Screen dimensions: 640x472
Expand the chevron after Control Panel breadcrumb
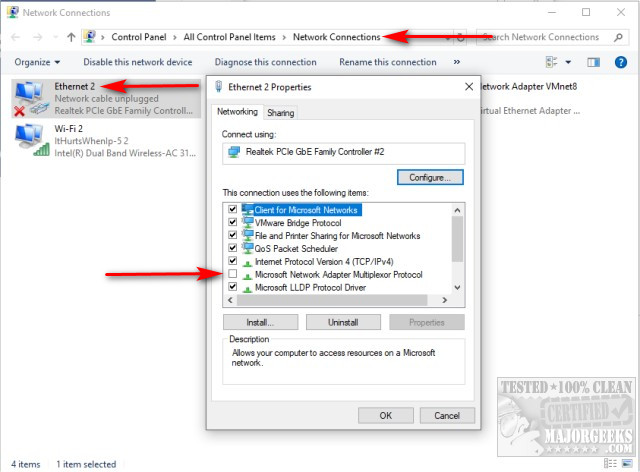175,38
